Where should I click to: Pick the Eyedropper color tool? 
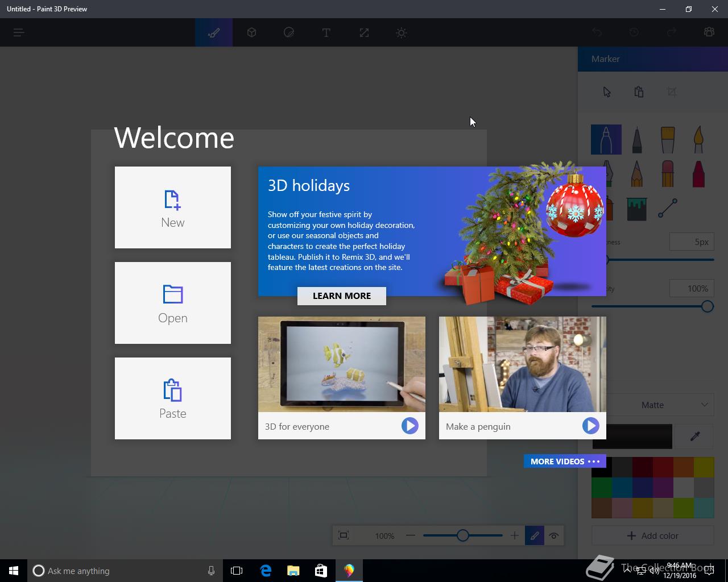(x=694, y=436)
